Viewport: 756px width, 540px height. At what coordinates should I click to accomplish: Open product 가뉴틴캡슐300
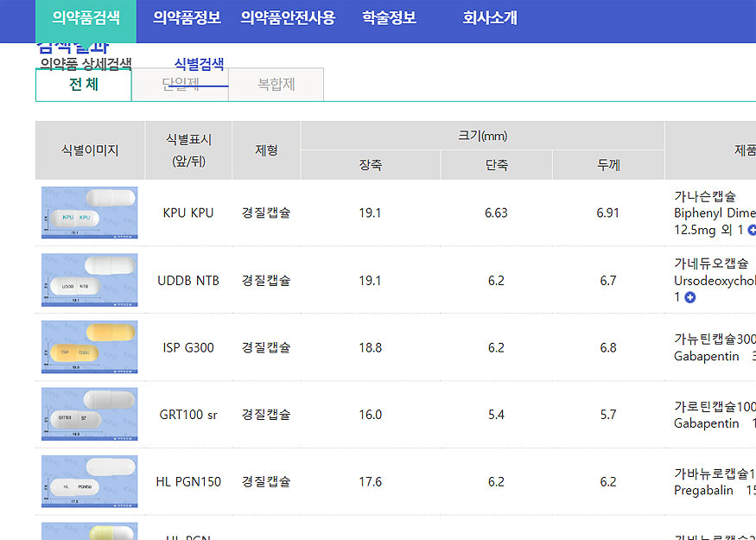(x=715, y=339)
